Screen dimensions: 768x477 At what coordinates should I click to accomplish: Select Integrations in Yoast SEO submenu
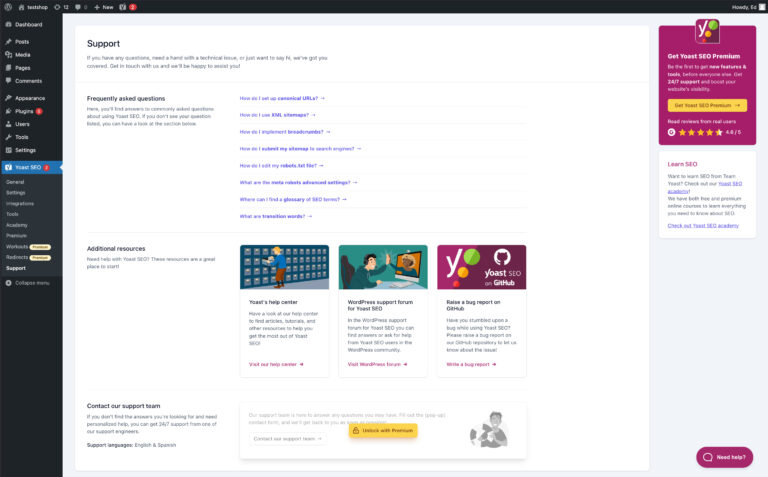tap(20, 203)
